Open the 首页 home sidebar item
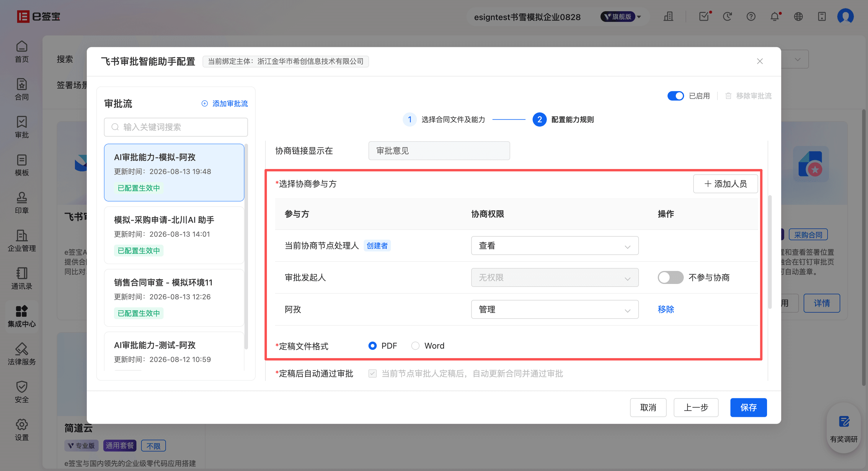Screen dimensions: 868x471 22,52
